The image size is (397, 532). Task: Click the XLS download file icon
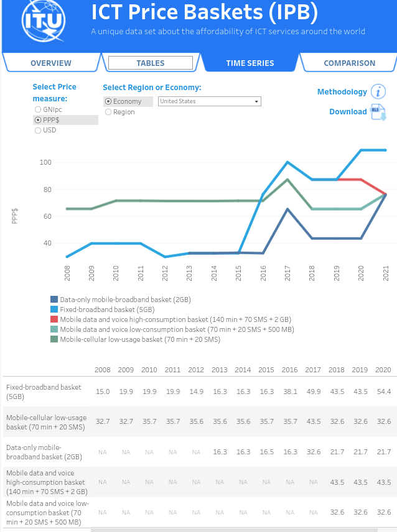(x=378, y=112)
